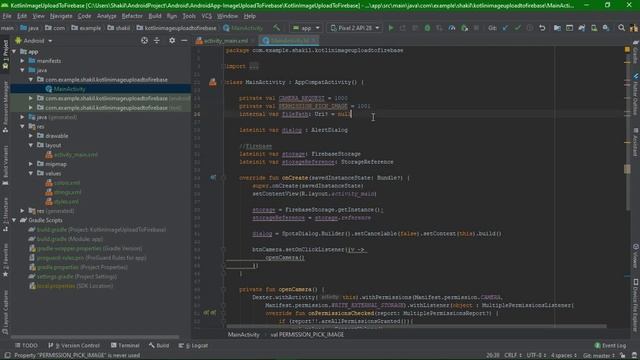640x360 pixels.
Task: Open the Project tool window side tab
Action: click(x=5, y=56)
